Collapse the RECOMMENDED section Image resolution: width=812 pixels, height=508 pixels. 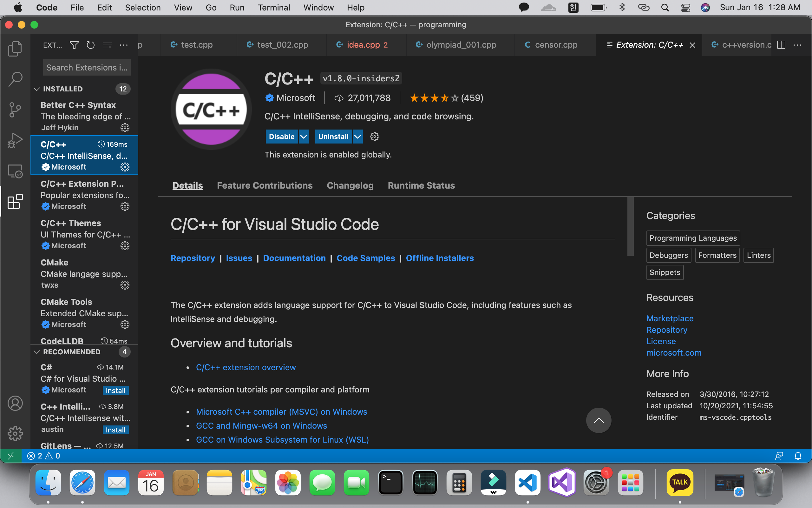[x=37, y=352]
